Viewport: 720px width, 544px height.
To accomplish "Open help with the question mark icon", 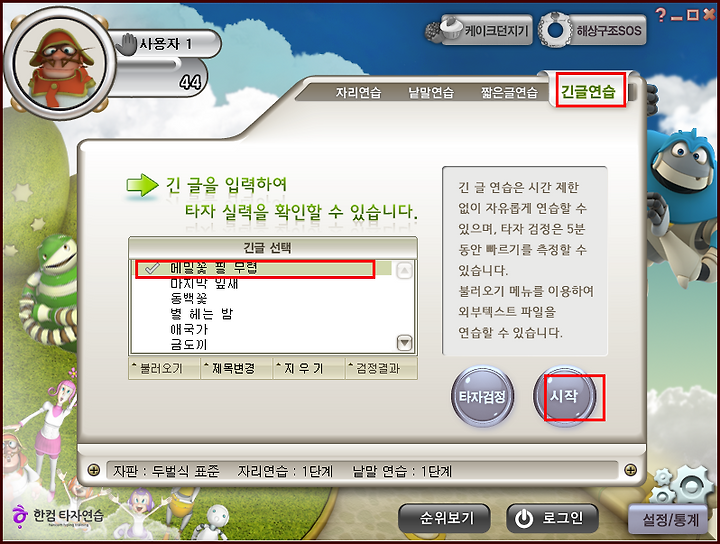I will tap(660, 15).
